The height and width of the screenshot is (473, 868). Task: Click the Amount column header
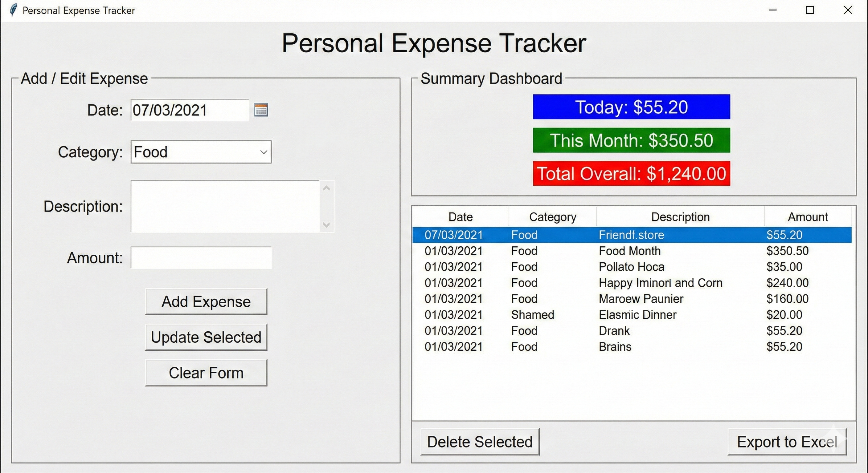point(807,217)
